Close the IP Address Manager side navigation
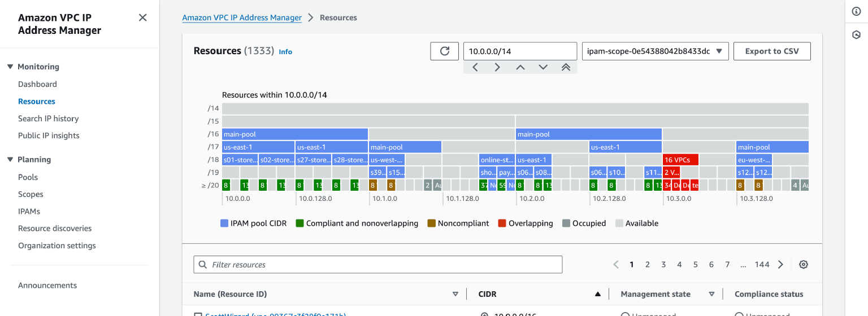 (143, 17)
